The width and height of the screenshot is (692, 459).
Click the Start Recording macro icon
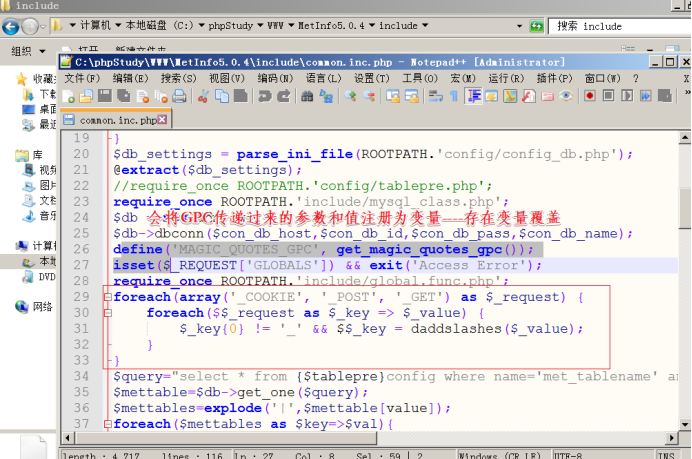tap(590, 96)
